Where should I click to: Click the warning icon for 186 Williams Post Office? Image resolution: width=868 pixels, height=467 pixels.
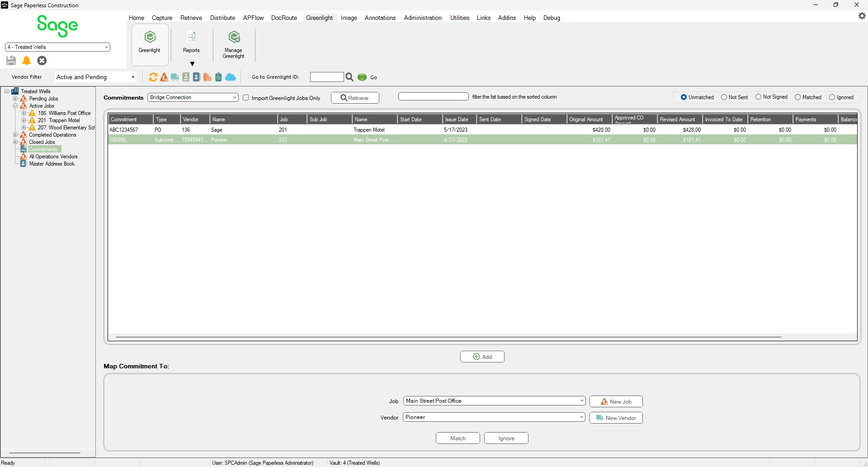pyautogui.click(x=32, y=113)
